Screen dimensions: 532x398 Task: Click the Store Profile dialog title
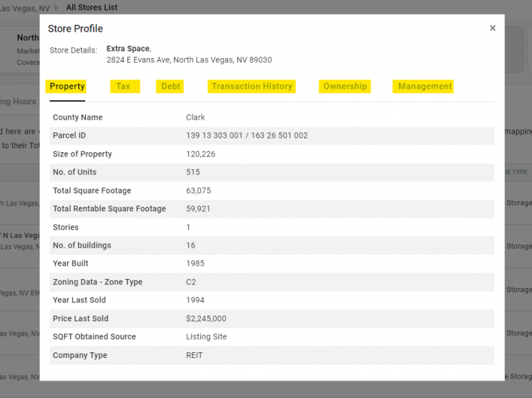click(76, 28)
